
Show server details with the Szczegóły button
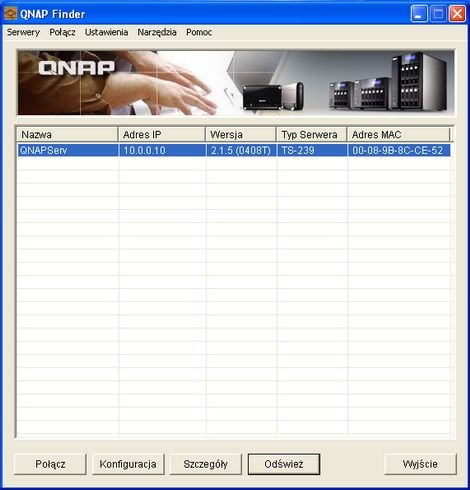tap(206, 464)
